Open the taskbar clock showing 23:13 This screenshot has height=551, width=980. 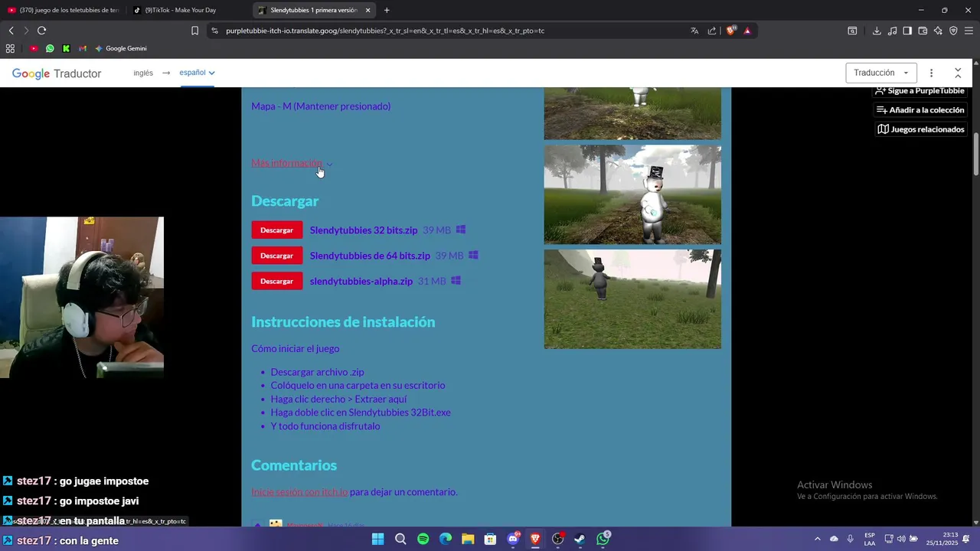tap(942, 539)
